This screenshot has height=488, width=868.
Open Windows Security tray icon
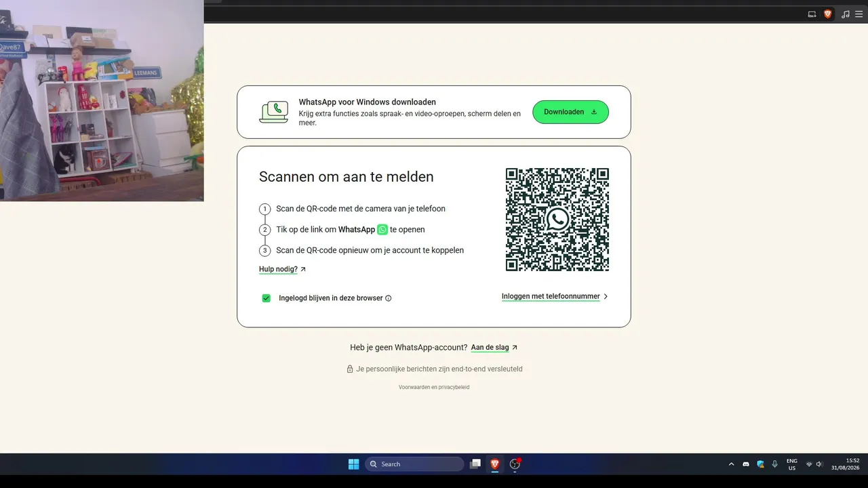click(x=760, y=464)
